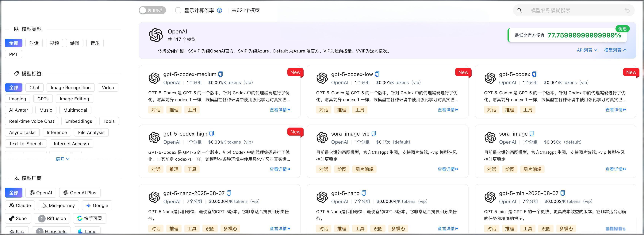Copy the sora_image-vip model name
The height and width of the screenshot is (235, 644).
click(374, 134)
